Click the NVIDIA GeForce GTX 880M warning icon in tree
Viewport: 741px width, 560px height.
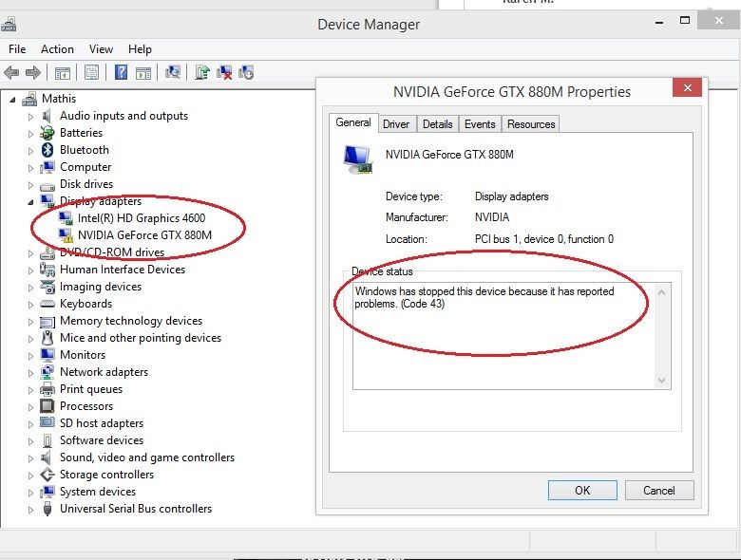tap(66, 235)
